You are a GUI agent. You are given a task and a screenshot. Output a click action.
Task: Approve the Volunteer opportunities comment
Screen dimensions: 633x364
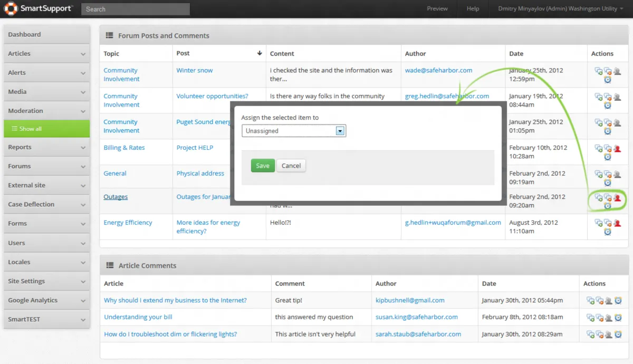tap(598, 97)
